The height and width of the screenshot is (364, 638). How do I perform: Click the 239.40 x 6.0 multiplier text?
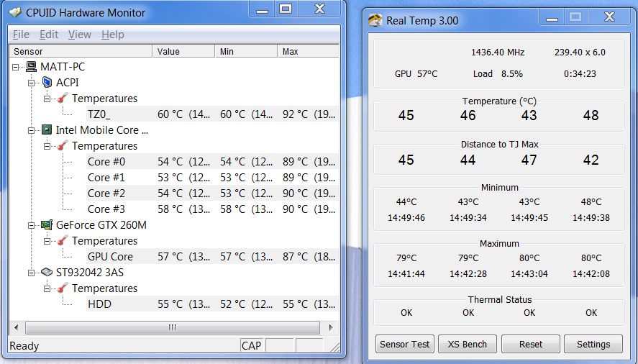pos(580,53)
